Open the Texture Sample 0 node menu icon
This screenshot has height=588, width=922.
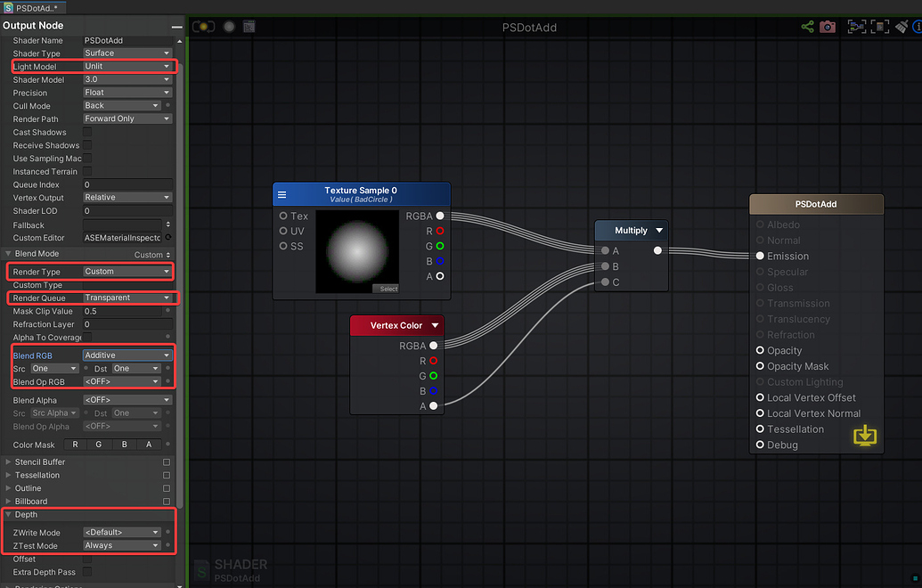pyautogui.click(x=283, y=194)
